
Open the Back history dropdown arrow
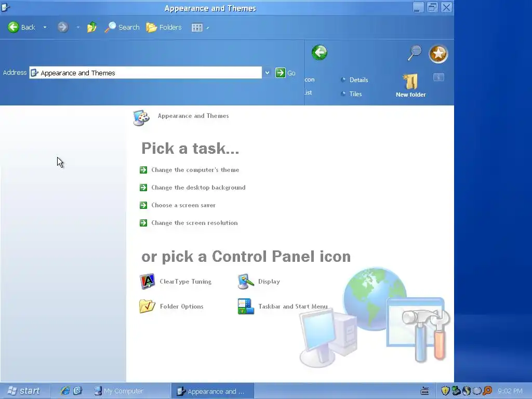coord(45,28)
